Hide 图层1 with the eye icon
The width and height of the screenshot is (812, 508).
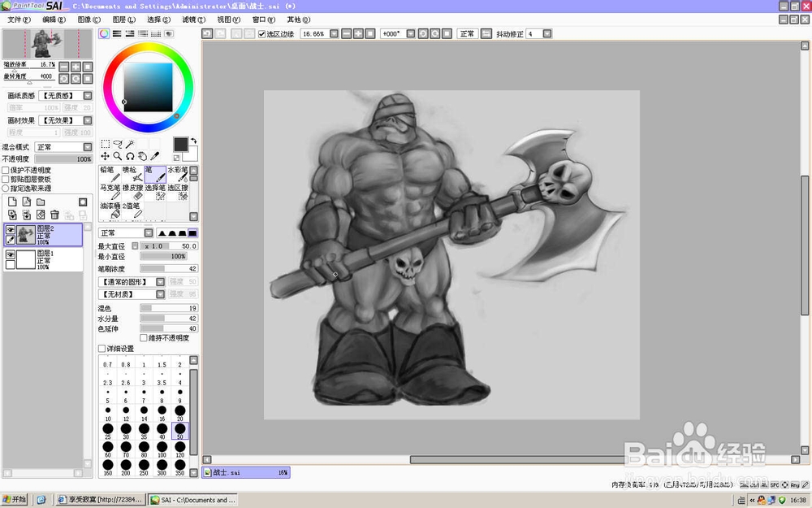(x=11, y=254)
